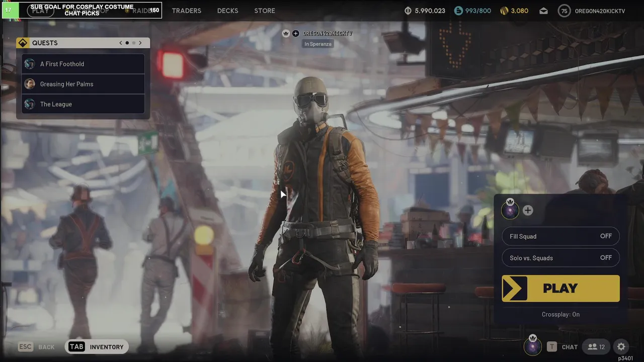The height and width of the screenshot is (362, 644).
Task: Open the Greasing Her Palms quest
Action: tap(83, 84)
